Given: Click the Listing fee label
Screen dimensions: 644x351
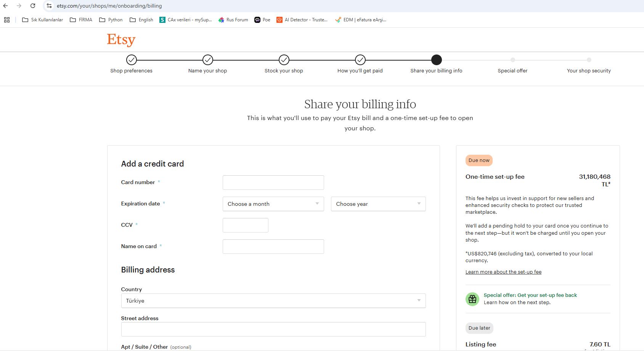Looking at the screenshot, I should click(481, 344).
